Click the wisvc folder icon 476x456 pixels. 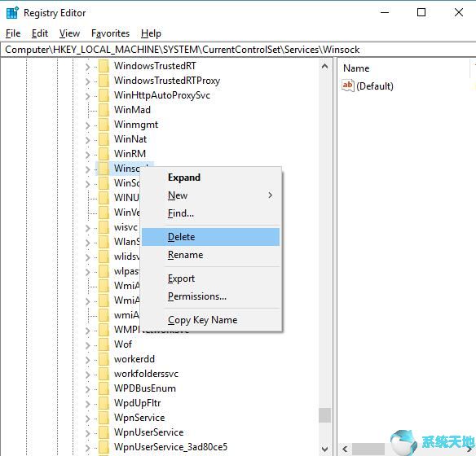point(104,227)
